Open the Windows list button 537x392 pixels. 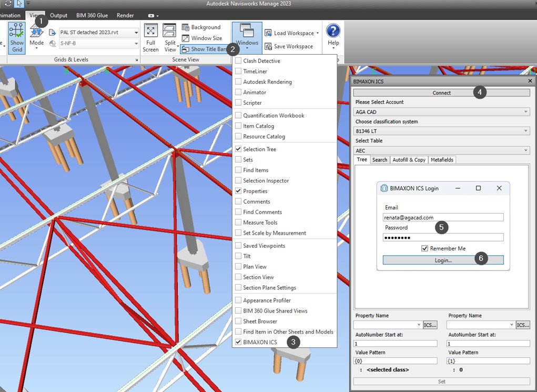coord(247,38)
